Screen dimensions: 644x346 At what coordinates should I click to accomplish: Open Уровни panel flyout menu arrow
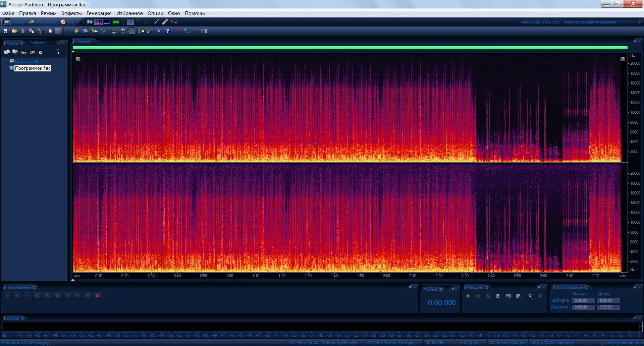(640, 319)
